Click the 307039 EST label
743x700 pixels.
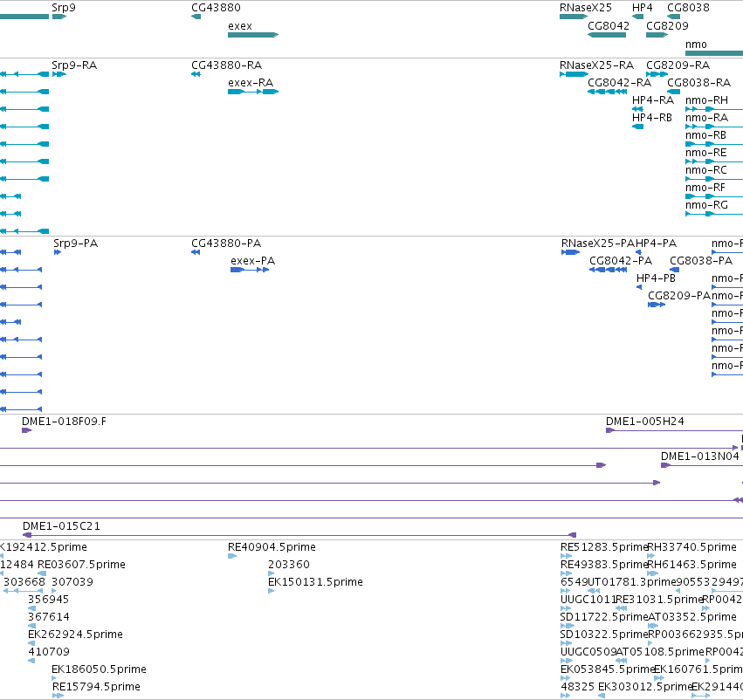click(x=72, y=582)
